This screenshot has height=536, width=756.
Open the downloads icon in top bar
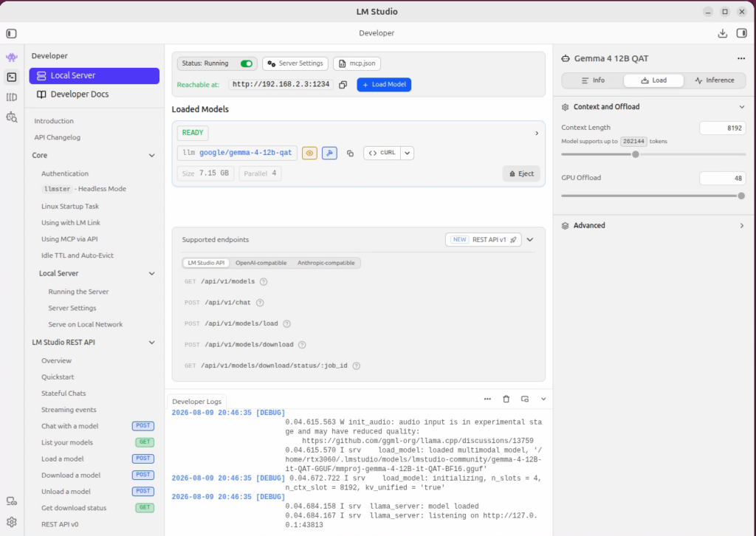722,33
